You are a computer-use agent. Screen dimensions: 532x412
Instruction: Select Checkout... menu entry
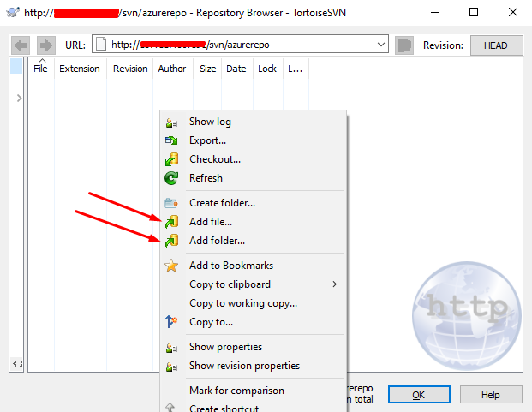click(x=253, y=159)
